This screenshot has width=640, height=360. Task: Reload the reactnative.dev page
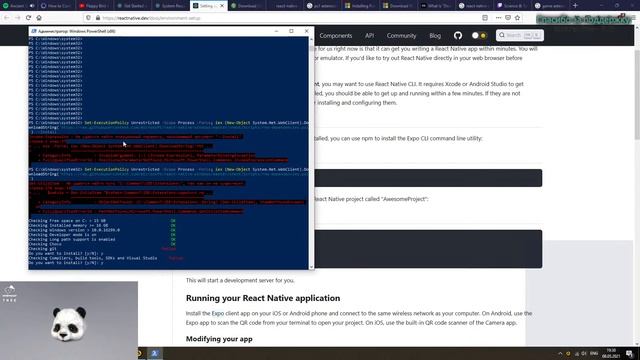[28, 18]
